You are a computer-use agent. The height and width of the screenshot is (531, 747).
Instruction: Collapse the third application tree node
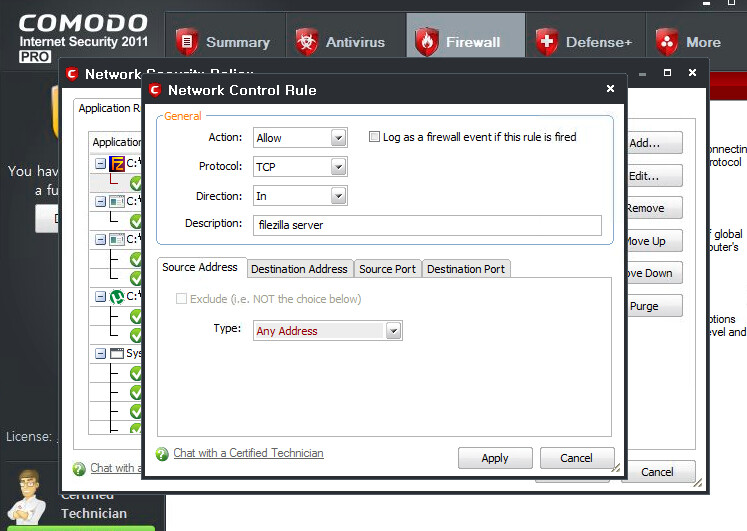100,239
